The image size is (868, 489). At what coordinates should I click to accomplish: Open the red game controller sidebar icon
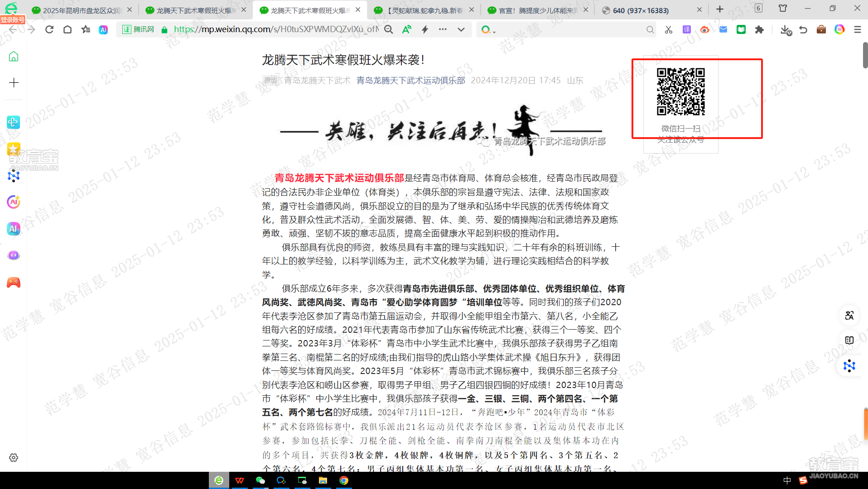14,283
